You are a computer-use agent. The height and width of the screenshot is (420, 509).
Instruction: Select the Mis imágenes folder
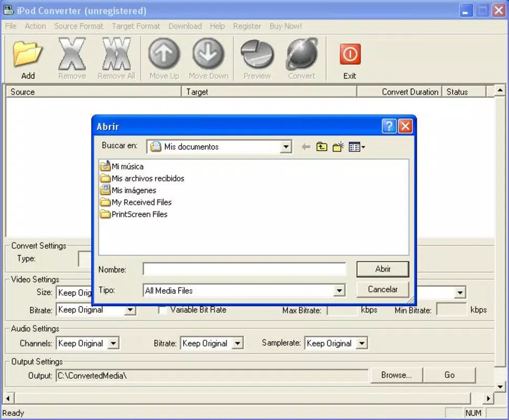(x=128, y=190)
